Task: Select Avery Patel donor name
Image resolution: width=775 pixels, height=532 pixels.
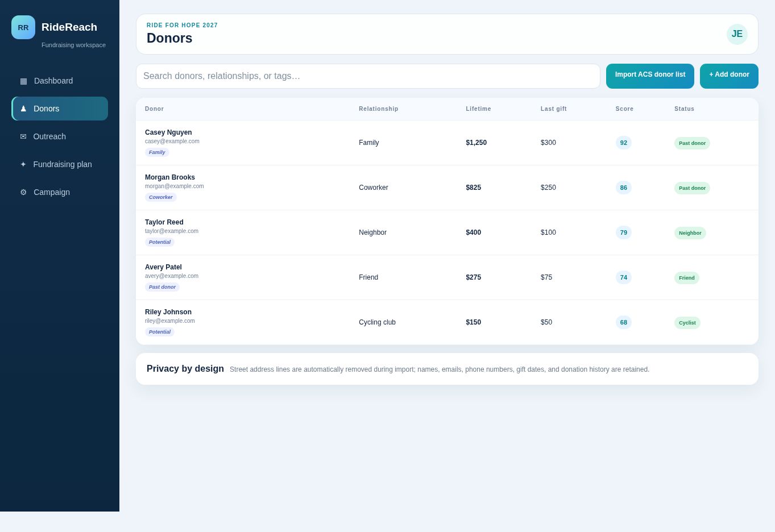Action: pyautogui.click(x=163, y=267)
